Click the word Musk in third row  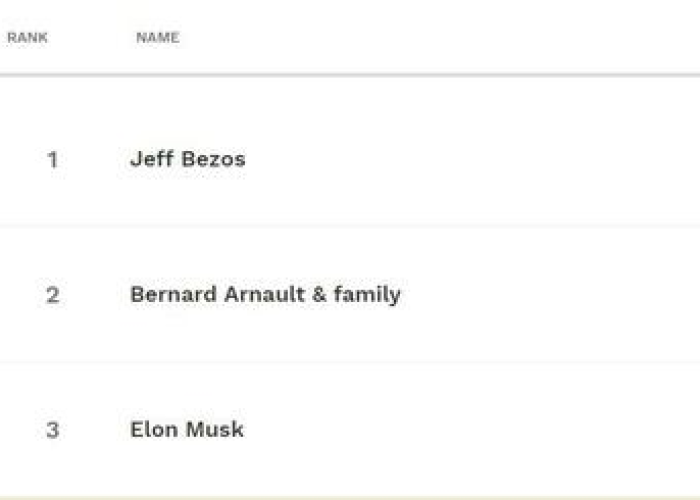pyautogui.click(x=215, y=429)
